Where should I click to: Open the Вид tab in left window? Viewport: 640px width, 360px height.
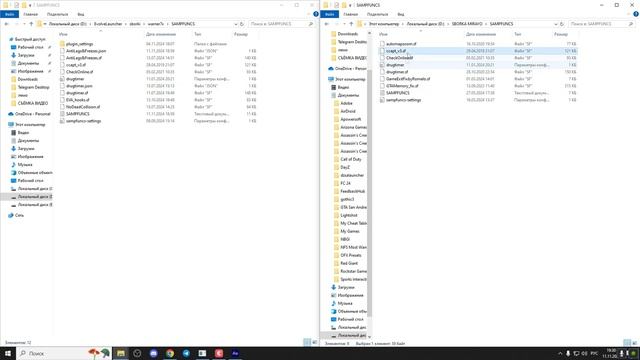point(81,14)
